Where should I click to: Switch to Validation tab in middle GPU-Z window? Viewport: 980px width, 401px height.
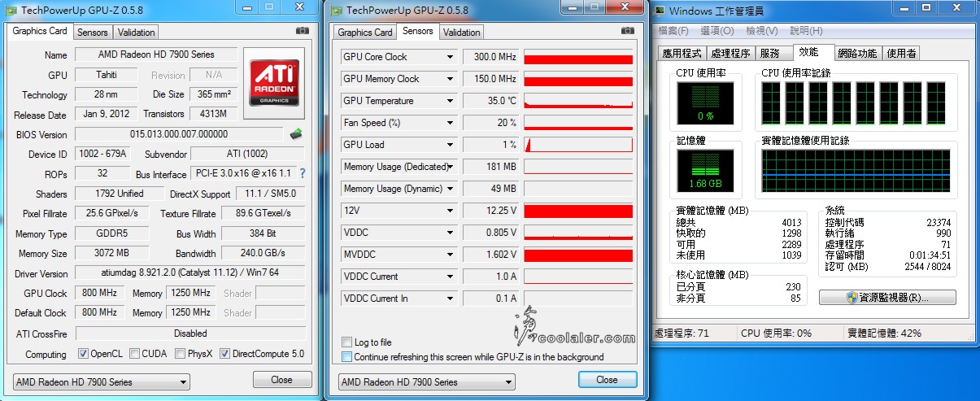(x=462, y=33)
